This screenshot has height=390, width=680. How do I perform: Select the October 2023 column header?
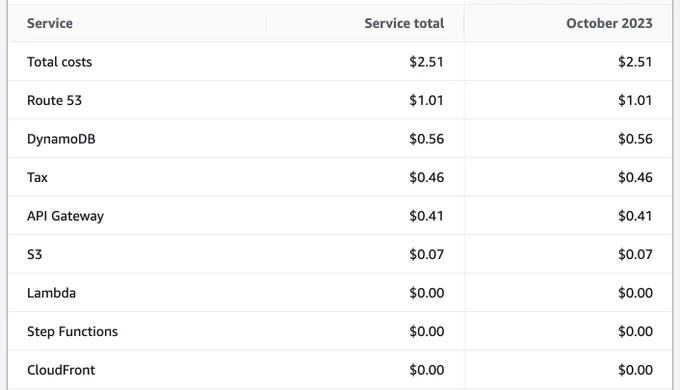(609, 23)
